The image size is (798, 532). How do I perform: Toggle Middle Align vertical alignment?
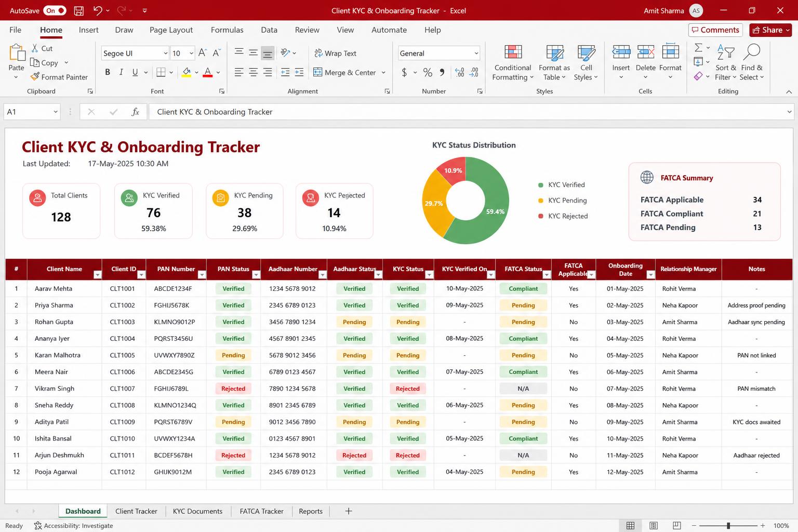tap(253, 53)
